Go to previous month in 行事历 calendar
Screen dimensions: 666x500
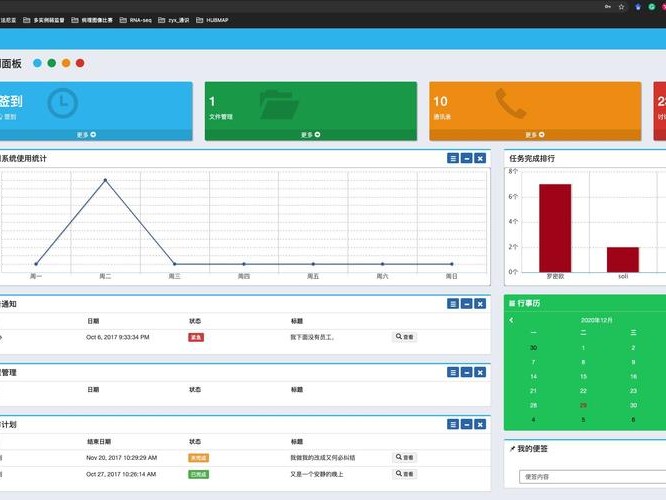click(511, 320)
